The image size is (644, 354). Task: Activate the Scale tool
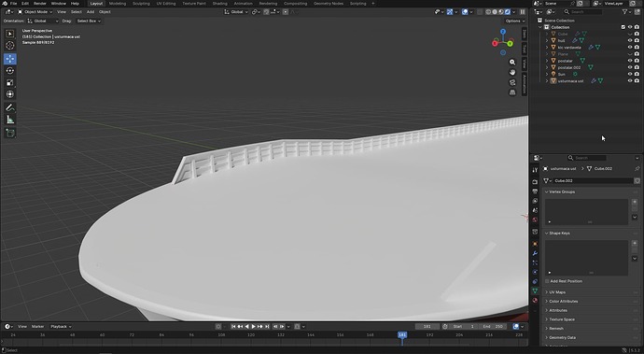10,82
